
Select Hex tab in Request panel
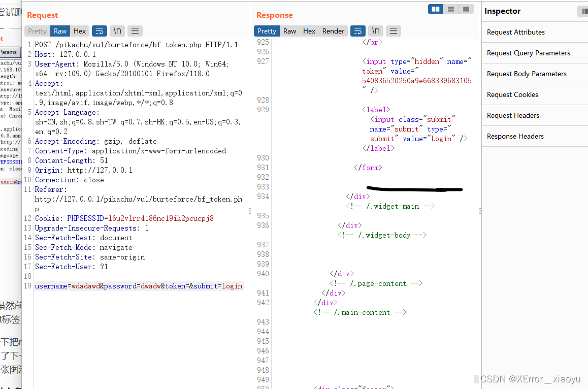(80, 31)
